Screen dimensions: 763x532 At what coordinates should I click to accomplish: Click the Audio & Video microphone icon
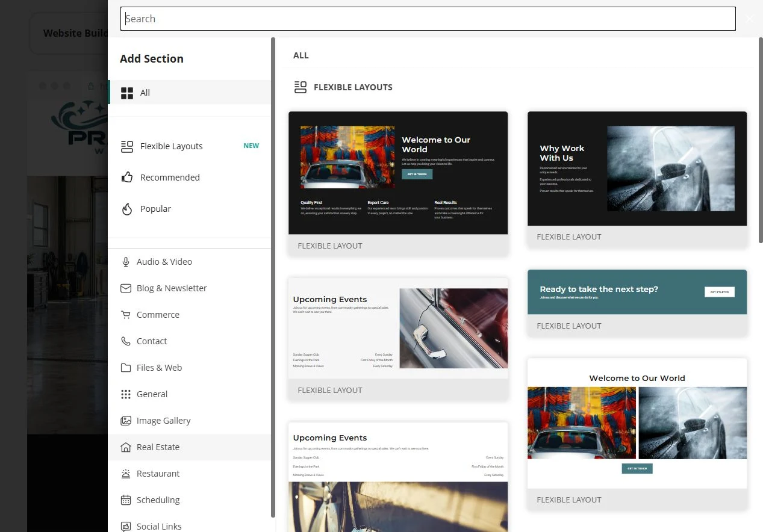[126, 262]
